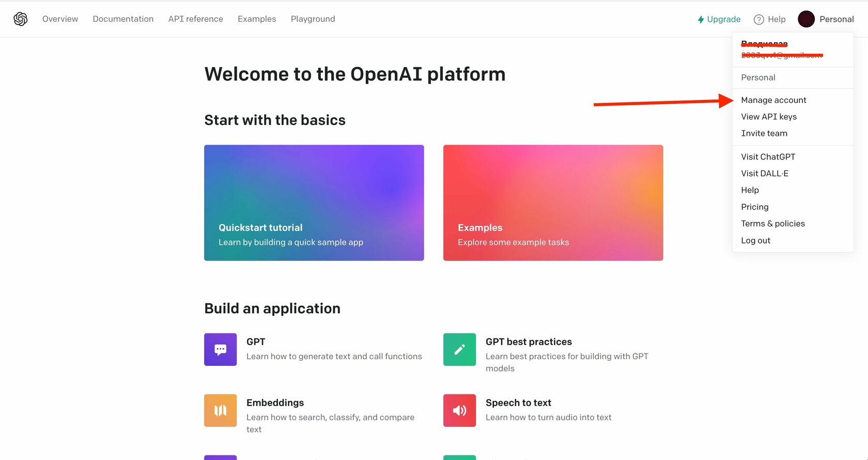The image size is (868, 460).
Task: Open API reference in top navigation
Action: click(x=195, y=19)
